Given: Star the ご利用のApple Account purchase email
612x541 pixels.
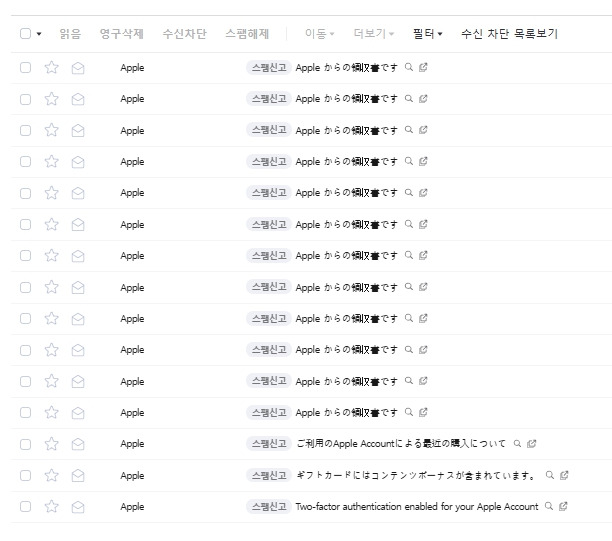Looking at the screenshot, I should click(52, 444).
